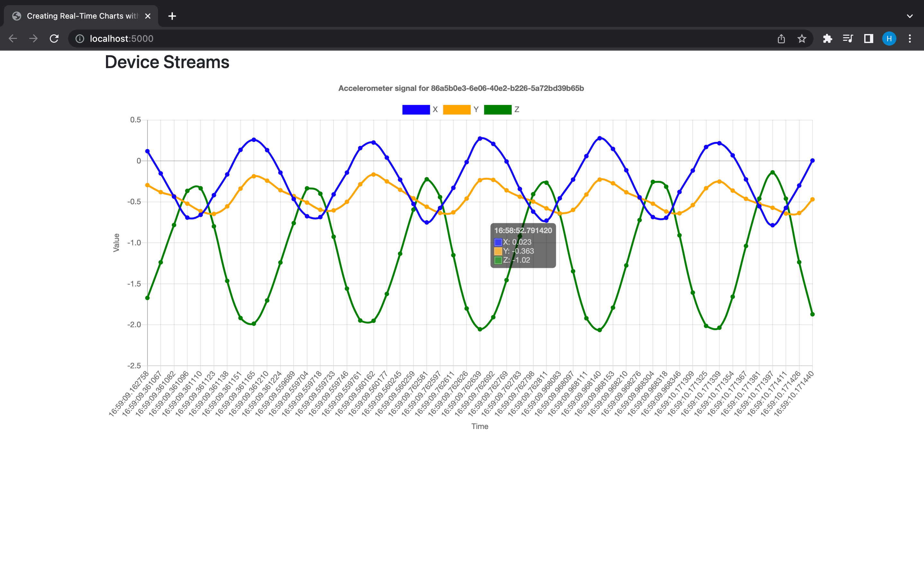Close the Creating Real-Time Charts tab

[x=148, y=16]
